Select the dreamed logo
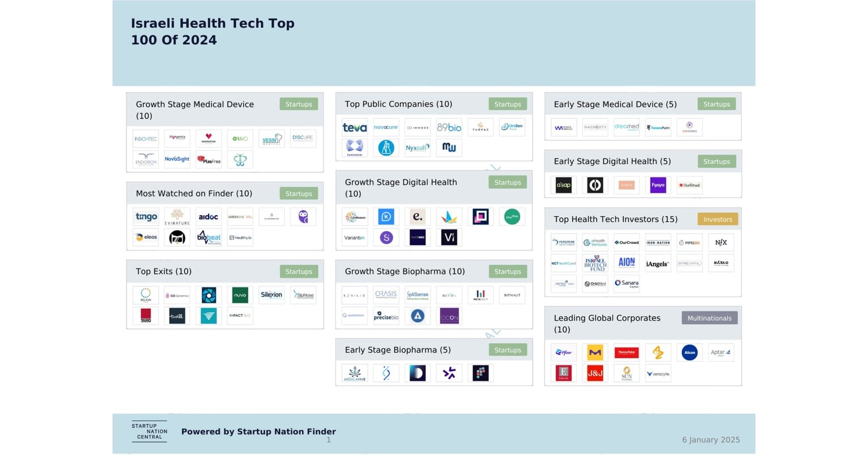The image size is (868, 455). coord(627,127)
